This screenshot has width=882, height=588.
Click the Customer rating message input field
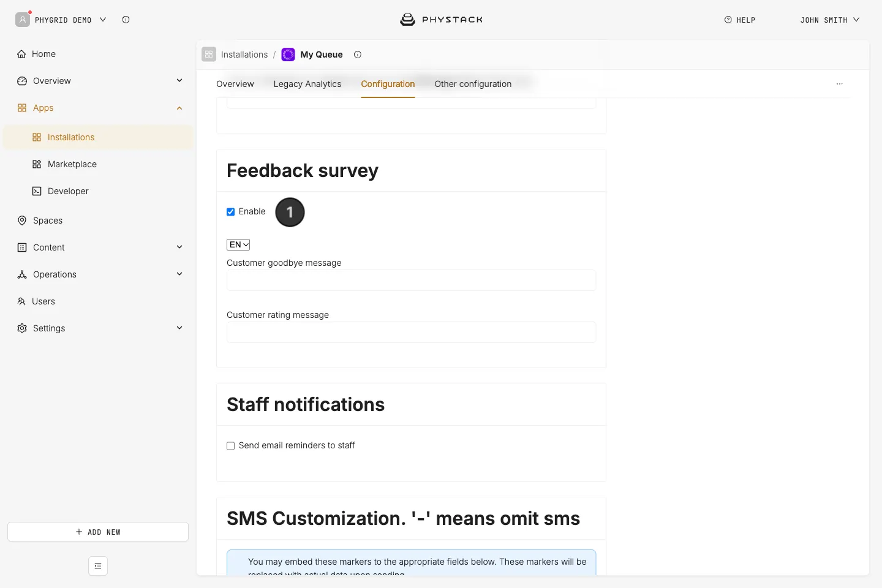[x=411, y=333]
